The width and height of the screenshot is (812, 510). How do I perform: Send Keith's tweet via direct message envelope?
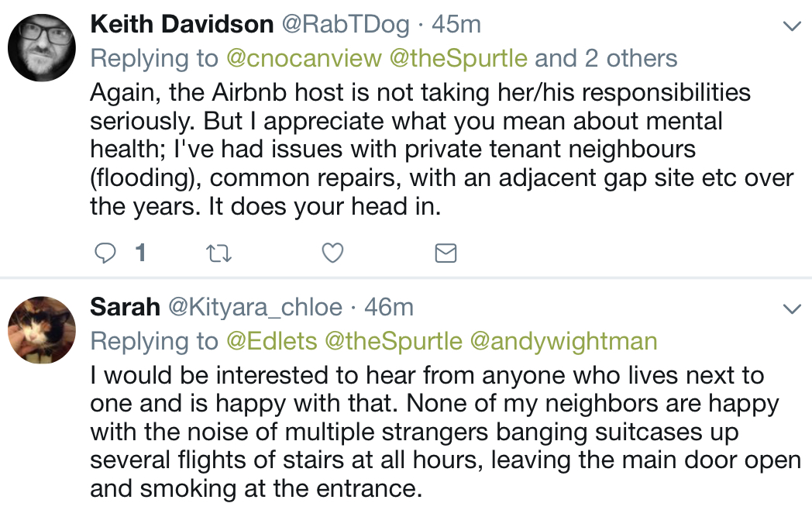click(446, 253)
